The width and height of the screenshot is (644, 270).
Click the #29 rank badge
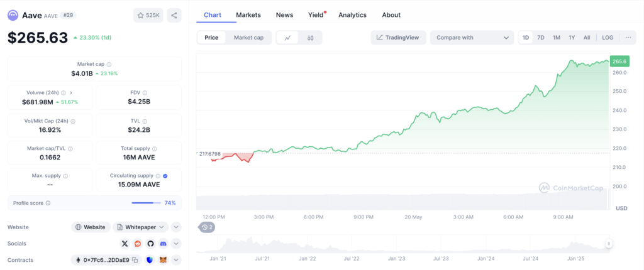point(68,15)
